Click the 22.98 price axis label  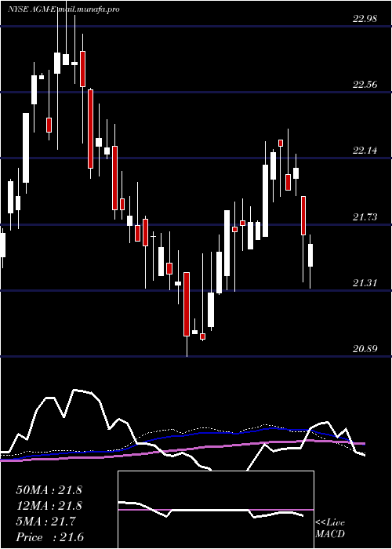[365, 19]
